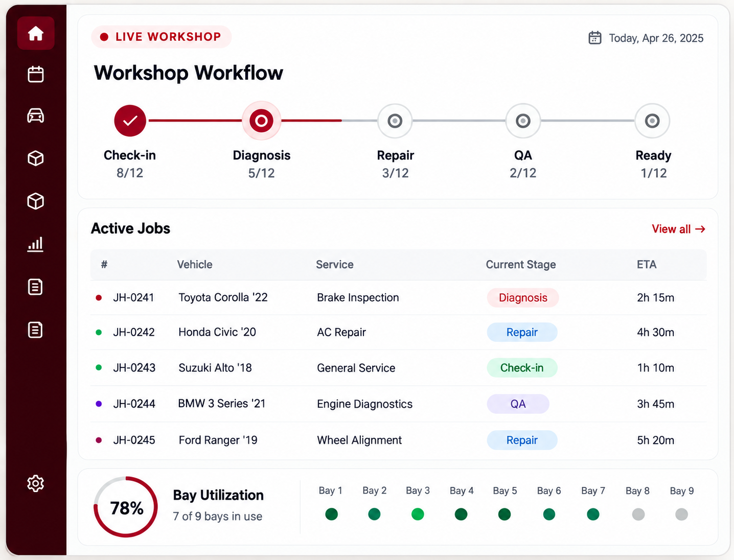The image size is (734, 560).
Task: Click Suzuki Alto '18 vehicle cell
Action: point(215,368)
